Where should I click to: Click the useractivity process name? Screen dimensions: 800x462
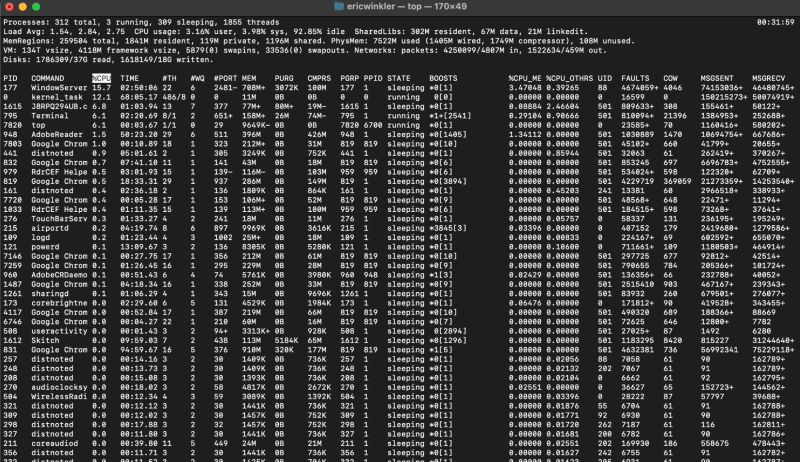click(59, 330)
